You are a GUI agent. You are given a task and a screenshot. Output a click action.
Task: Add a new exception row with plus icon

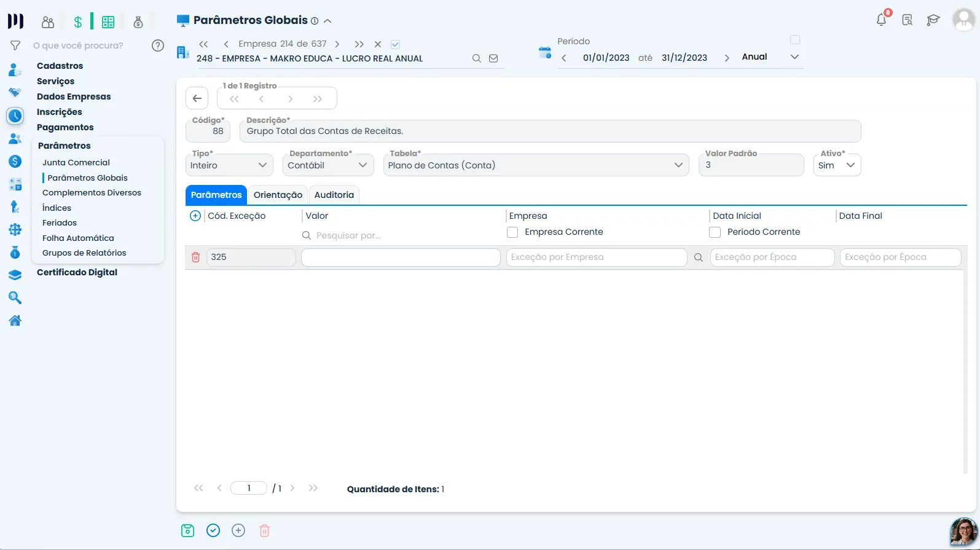click(195, 216)
